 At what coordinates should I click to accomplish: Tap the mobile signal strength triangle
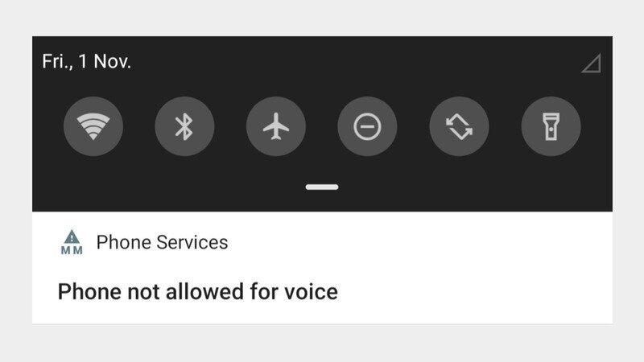(x=592, y=64)
